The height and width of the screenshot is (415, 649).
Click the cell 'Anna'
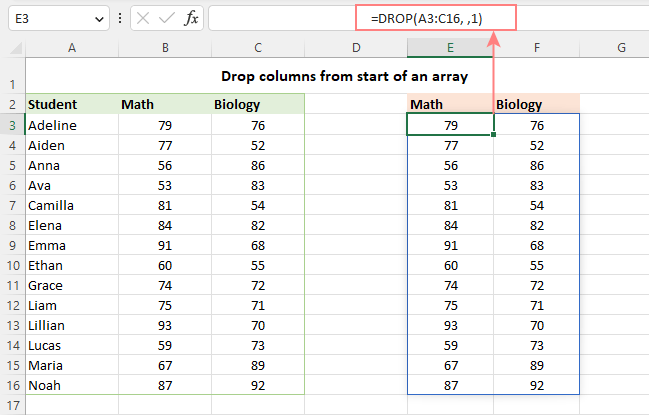[72, 165]
